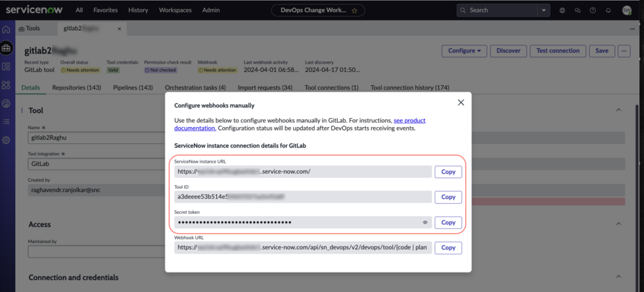Collapse the Access section
Image resolution: width=644 pixels, height=292 pixels.
(x=619, y=224)
